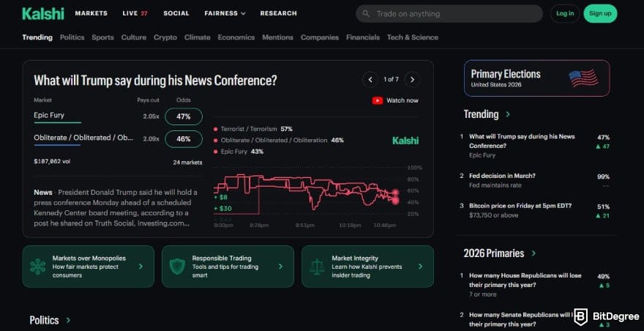Click the 2026 Primaries heading
Viewport: 644px width, 331px height.
point(494,253)
